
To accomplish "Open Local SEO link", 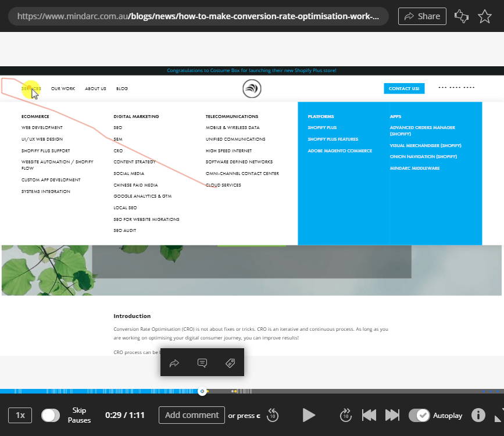I will point(125,208).
